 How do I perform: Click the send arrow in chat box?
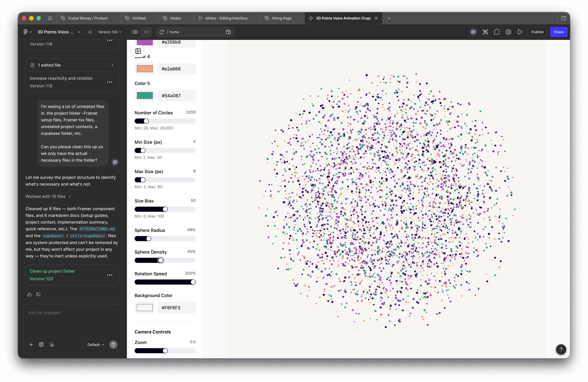113,344
